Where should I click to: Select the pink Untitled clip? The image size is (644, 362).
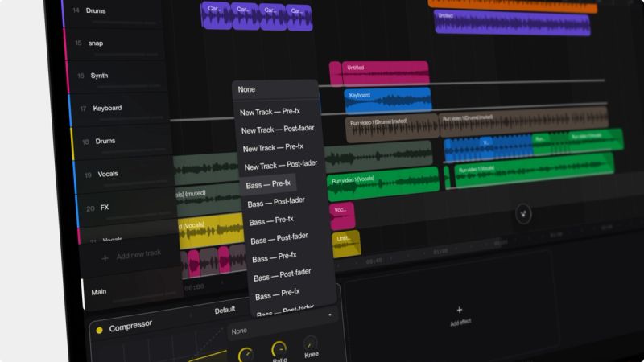pyautogui.click(x=386, y=73)
